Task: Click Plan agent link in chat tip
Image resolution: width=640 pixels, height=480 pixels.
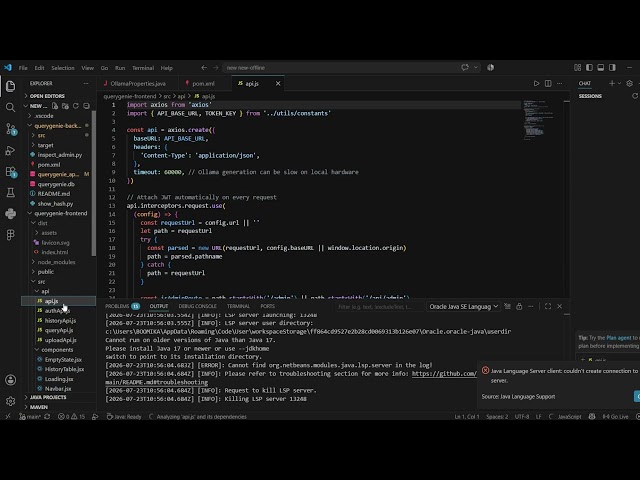Action: pyautogui.click(x=618, y=338)
